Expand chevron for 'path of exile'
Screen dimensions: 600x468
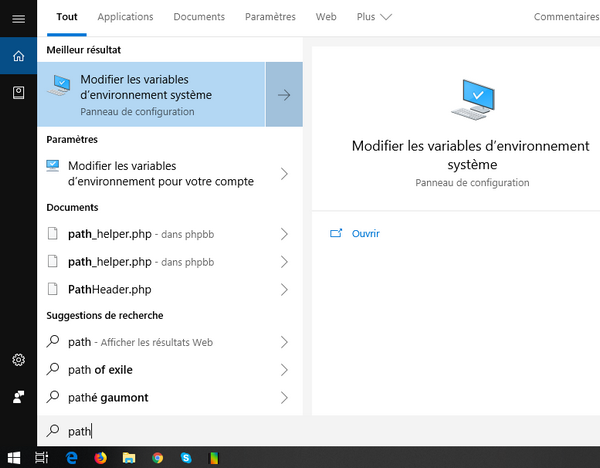(x=284, y=370)
